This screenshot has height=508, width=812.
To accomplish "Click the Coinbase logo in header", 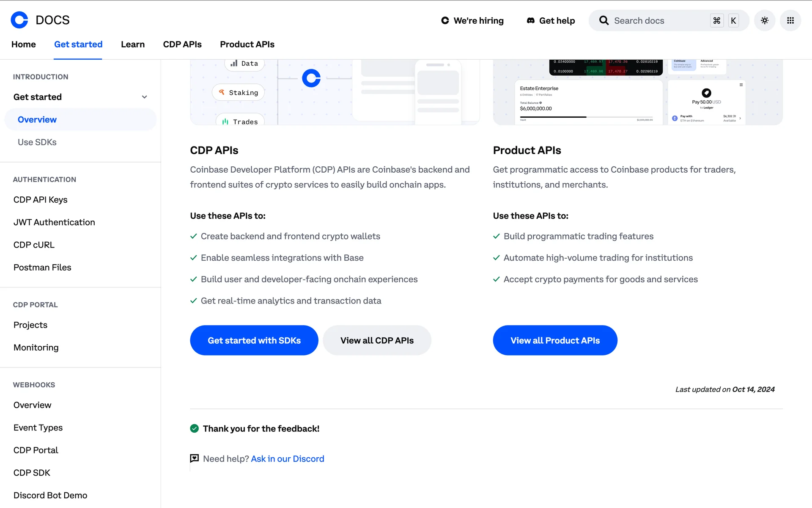I will pos(19,20).
